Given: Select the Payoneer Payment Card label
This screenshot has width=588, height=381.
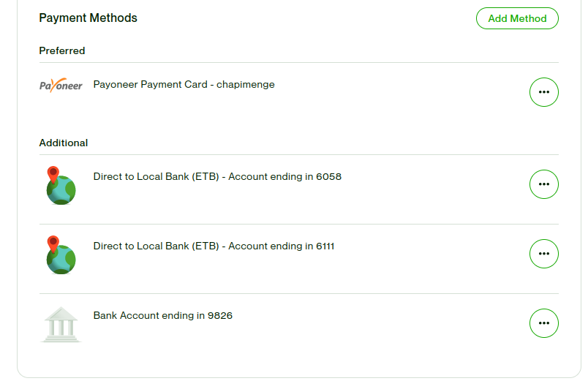Looking at the screenshot, I should 150,85.
